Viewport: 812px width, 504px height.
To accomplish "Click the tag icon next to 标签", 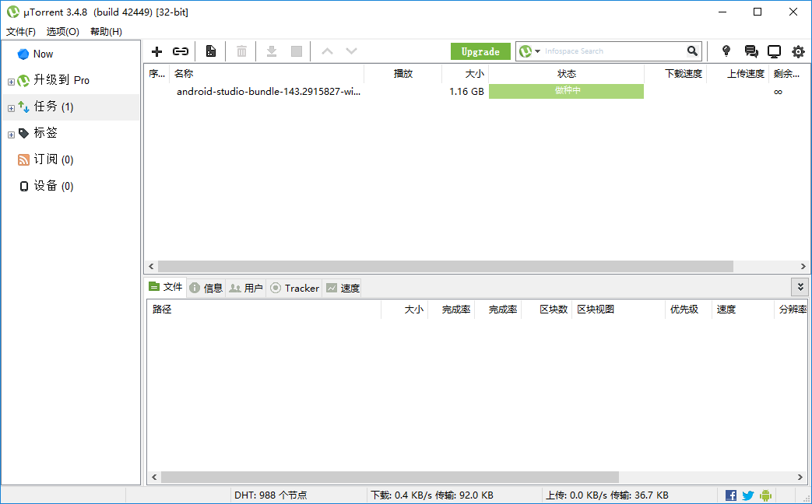I will tap(24, 133).
